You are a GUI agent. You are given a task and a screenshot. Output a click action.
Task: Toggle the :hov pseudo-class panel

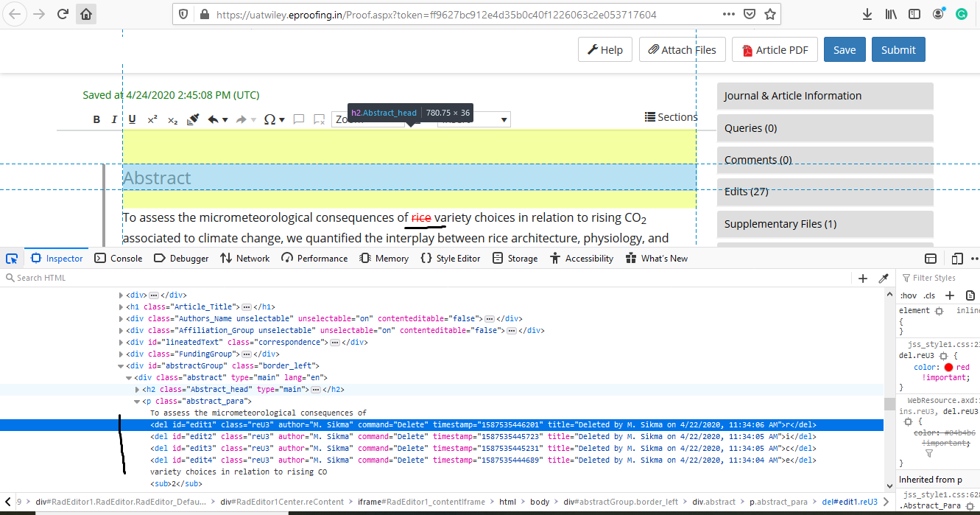click(909, 295)
